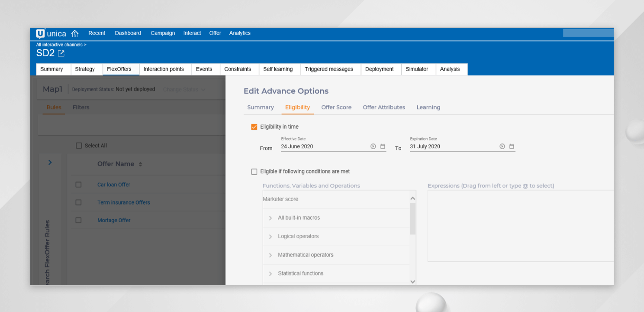The image size is (644, 312).
Task: Sort by Offer Name column
Action: 140,164
